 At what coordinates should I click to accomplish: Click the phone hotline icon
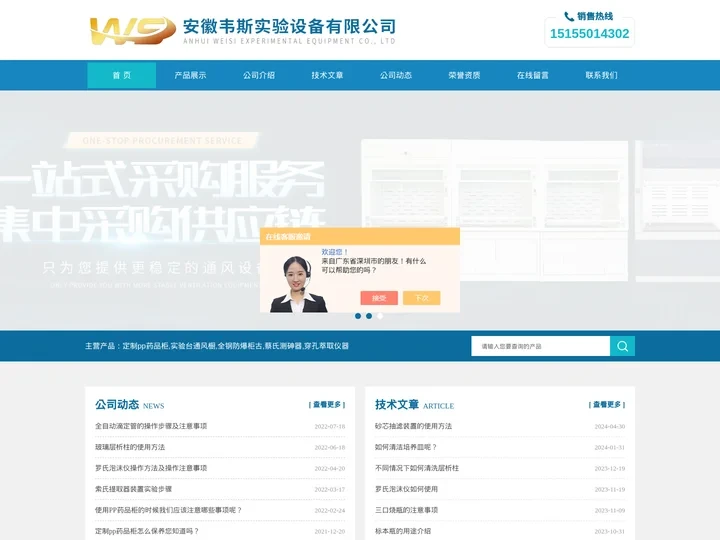[569, 17]
